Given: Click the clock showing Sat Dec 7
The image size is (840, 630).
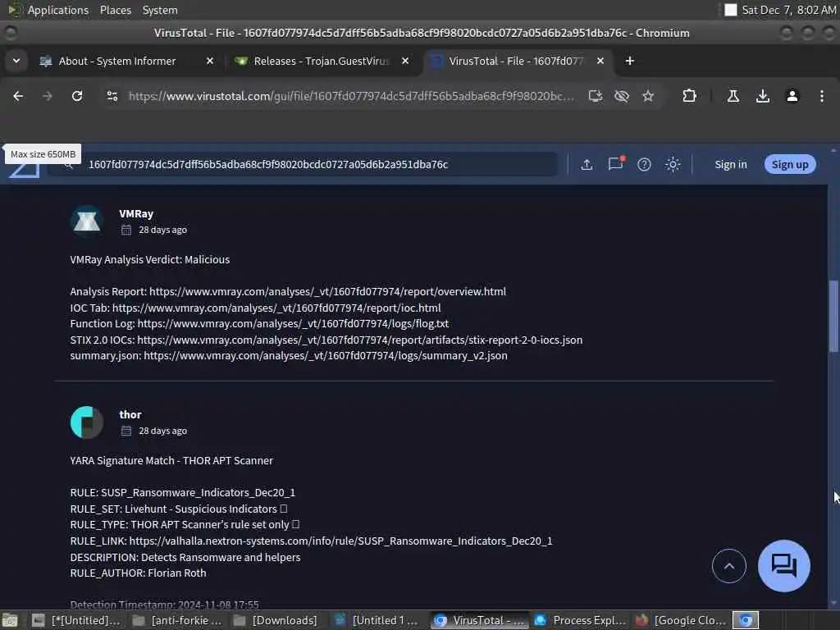Looking at the screenshot, I should [x=788, y=10].
